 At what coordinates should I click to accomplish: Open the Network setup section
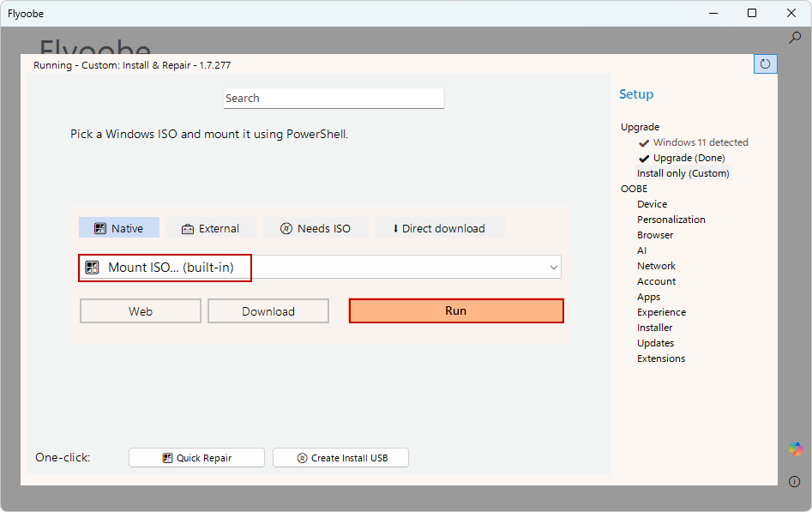tap(656, 266)
